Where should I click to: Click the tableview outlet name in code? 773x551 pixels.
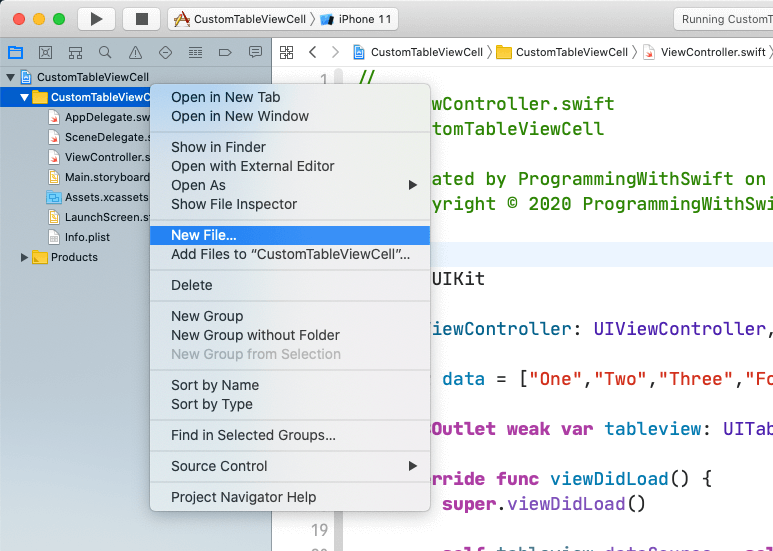(x=653, y=429)
